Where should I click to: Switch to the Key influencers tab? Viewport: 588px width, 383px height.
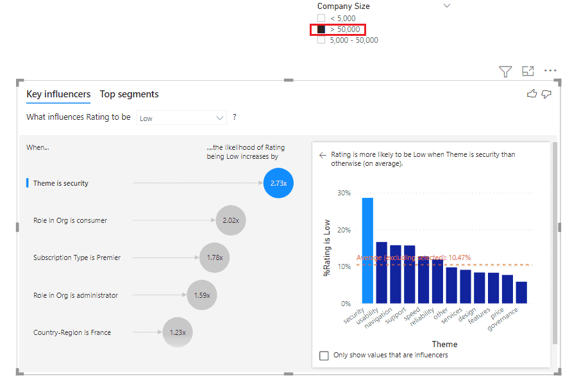click(58, 94)
